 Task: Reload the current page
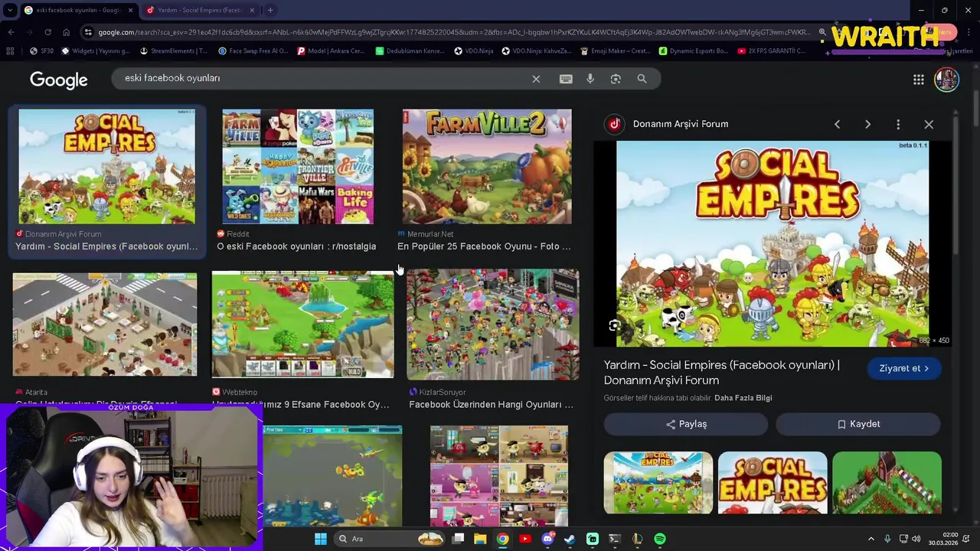point(47,32)
